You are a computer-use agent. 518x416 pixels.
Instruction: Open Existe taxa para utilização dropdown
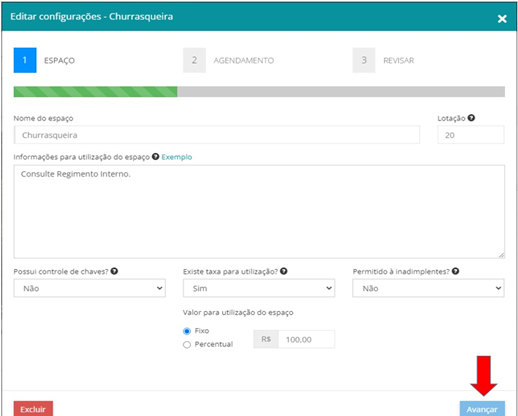click(259, 288)
